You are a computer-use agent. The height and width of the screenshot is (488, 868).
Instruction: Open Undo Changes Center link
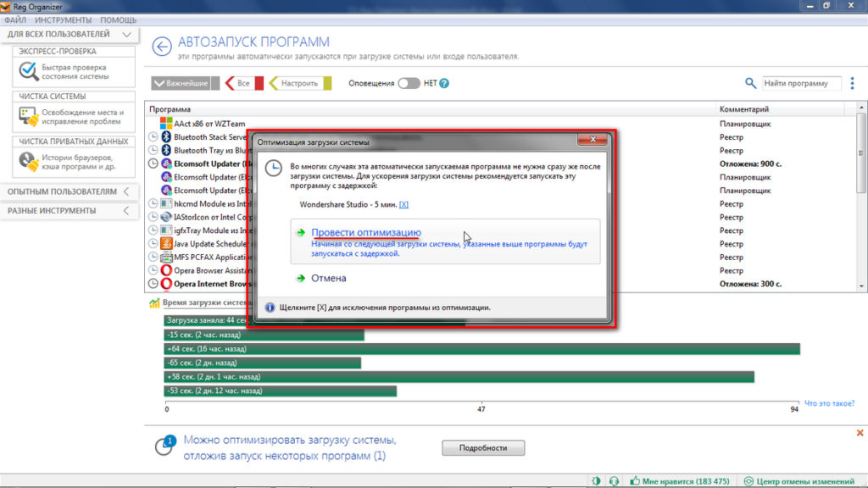coord(805,481)
